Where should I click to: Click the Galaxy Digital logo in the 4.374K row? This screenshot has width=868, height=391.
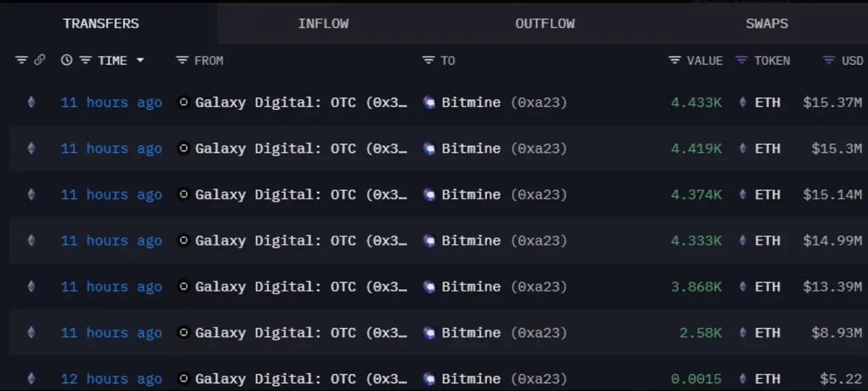(x=184, y=194)
